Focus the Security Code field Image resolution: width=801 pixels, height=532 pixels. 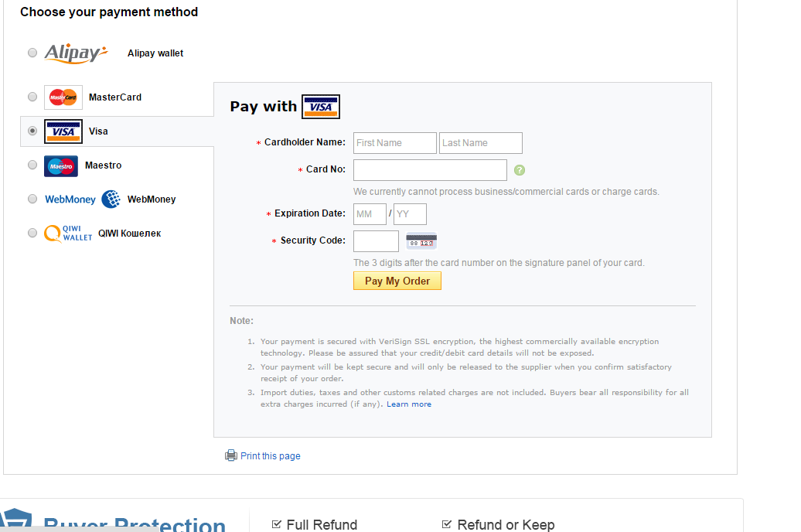tap(376, 241)
